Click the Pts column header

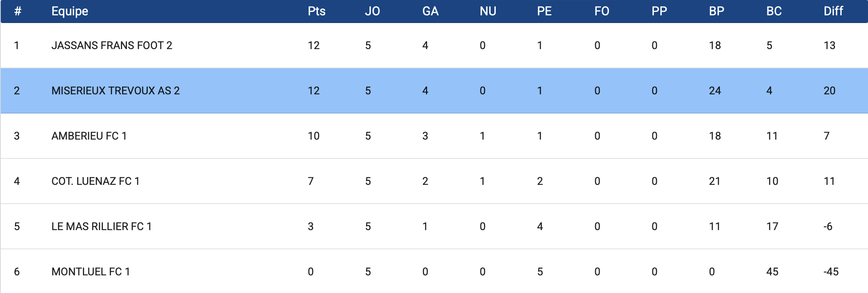316,11
